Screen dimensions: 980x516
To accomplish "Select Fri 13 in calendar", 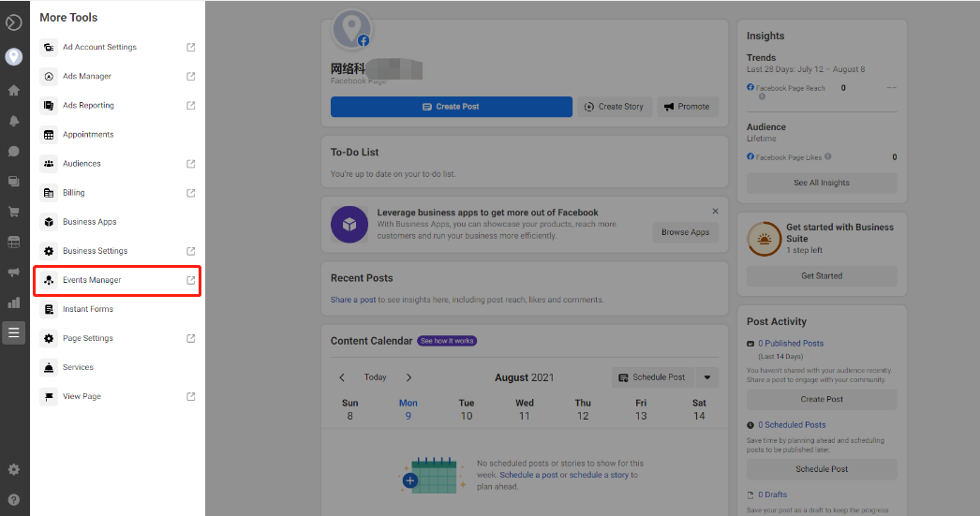I will click(641, 410).
